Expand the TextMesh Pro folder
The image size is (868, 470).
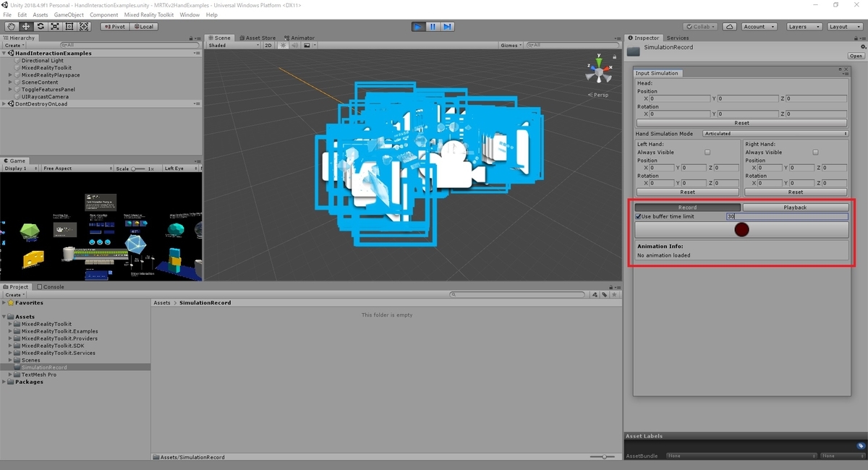pyautogui.click(x=11, y=375)
